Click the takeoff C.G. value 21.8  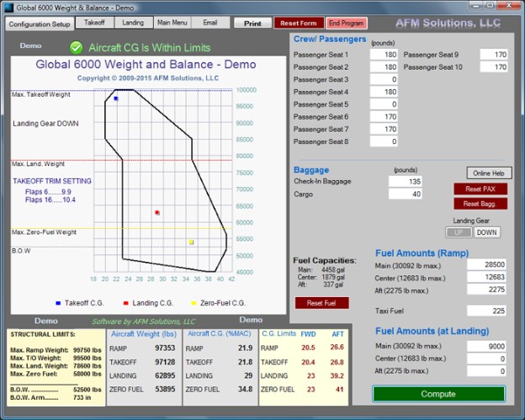point(246,362)
